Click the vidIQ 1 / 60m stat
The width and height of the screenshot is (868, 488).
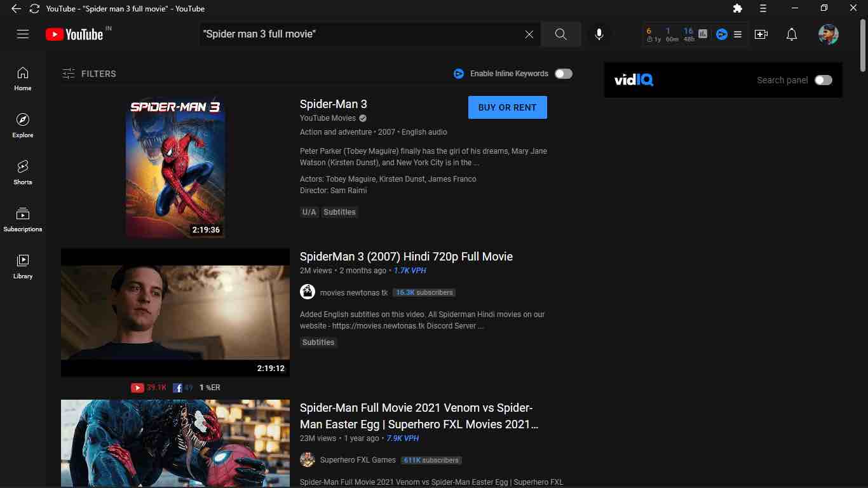click(x=672, y=34)
